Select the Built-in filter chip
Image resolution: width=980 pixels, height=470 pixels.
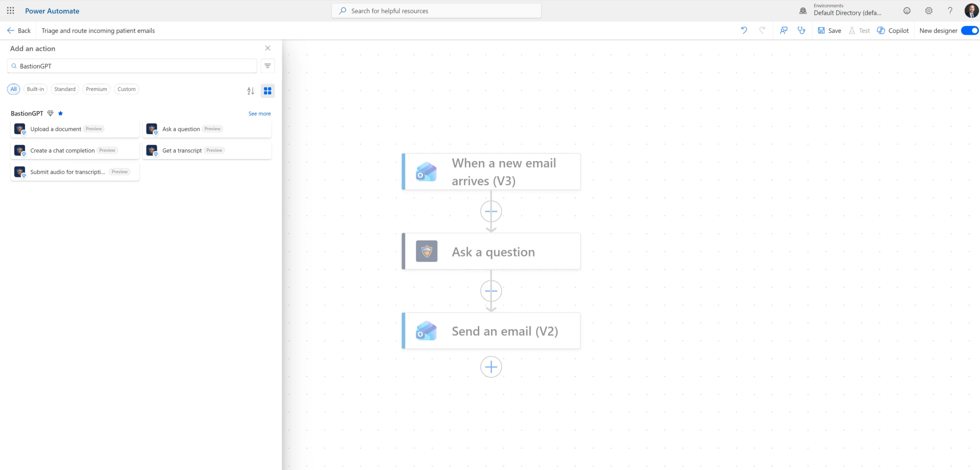click(x=35, y=89)
